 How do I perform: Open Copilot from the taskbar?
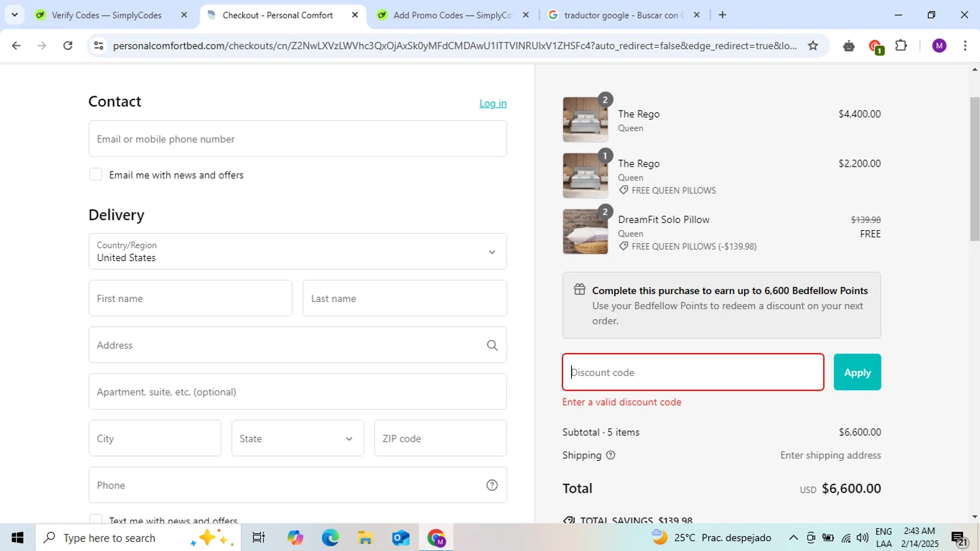click(295, 537)
